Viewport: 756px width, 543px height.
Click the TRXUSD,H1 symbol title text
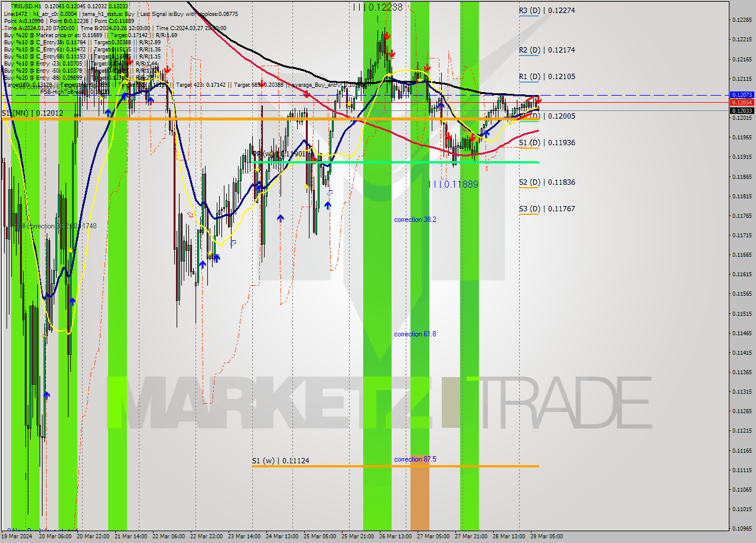pos(26,6)
